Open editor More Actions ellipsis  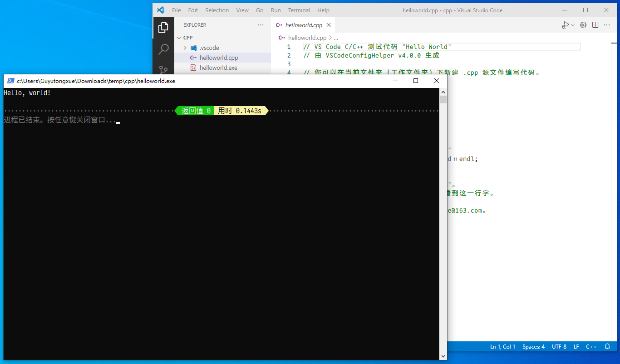point(607,25)
